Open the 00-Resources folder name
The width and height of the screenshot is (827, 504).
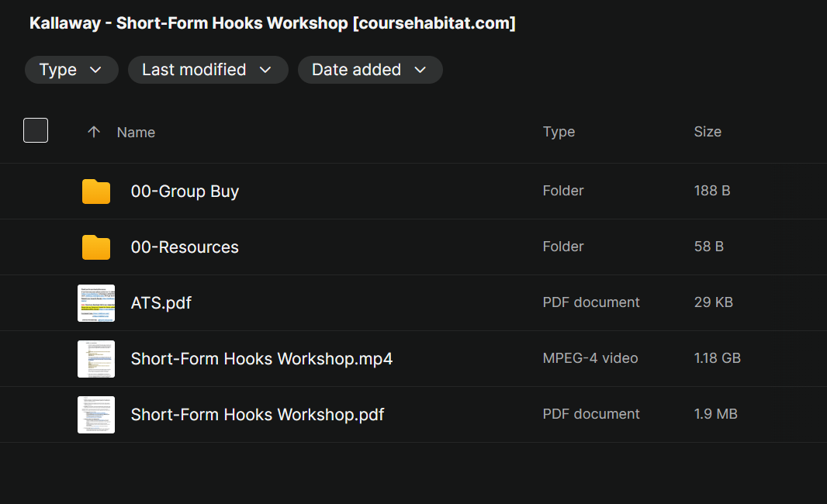point(185,247)
